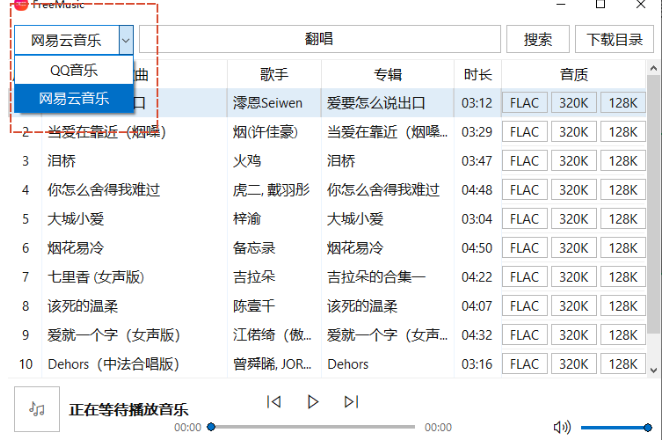Download 128K for 爱就一个字 (女声版)
Image resolution: width=667 pixels, height=443 pixels.
pyautogui.click(x=623, y=335)
